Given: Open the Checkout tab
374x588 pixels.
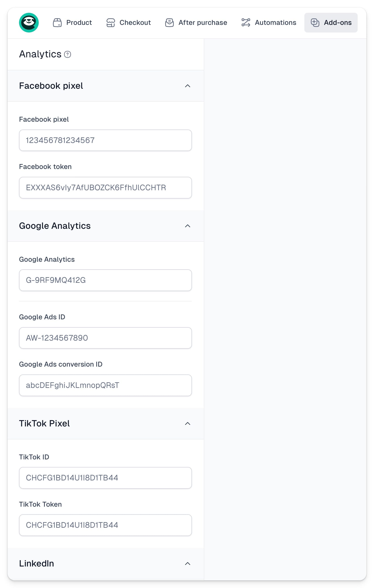Looking at the screenshot, I should point(129,22).
